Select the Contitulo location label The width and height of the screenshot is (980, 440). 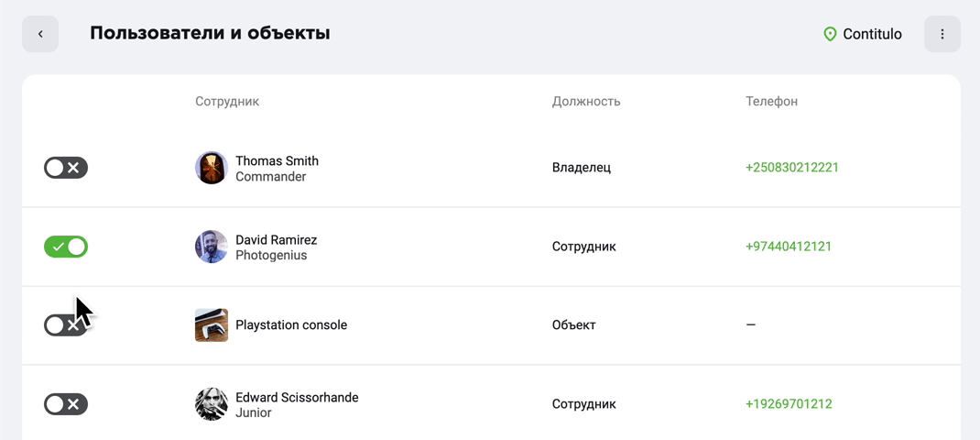872,34
